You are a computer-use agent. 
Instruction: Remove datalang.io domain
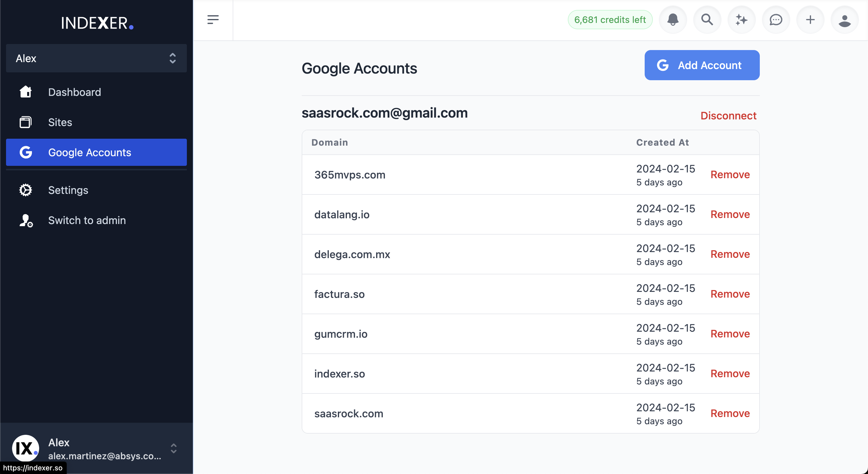[x=730, y=214]
